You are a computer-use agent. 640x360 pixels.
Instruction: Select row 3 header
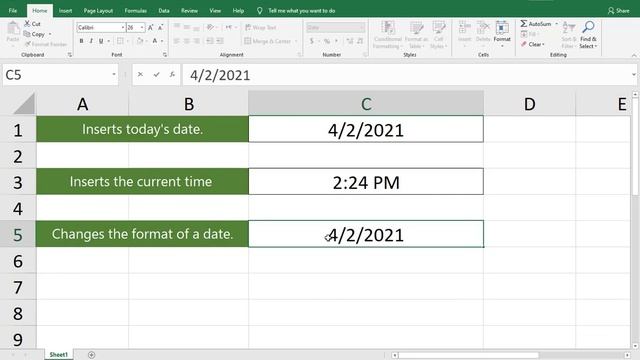pyautogui.click(x=18, y=182)
